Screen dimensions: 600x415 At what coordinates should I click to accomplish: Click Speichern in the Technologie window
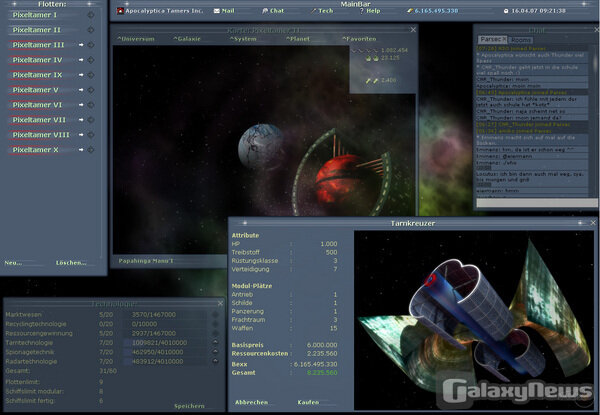[189, 406]
